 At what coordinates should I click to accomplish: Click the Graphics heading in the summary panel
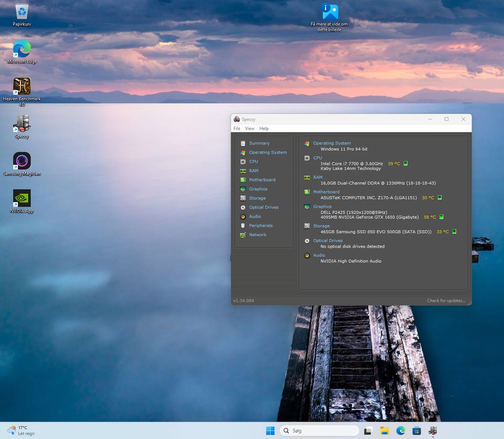[322, 206]
